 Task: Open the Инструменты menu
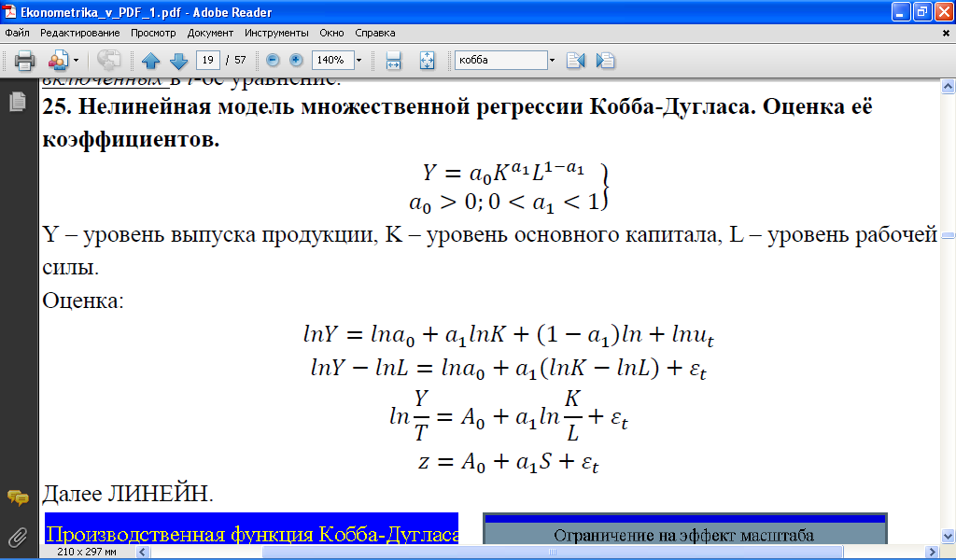coord(276,33)
